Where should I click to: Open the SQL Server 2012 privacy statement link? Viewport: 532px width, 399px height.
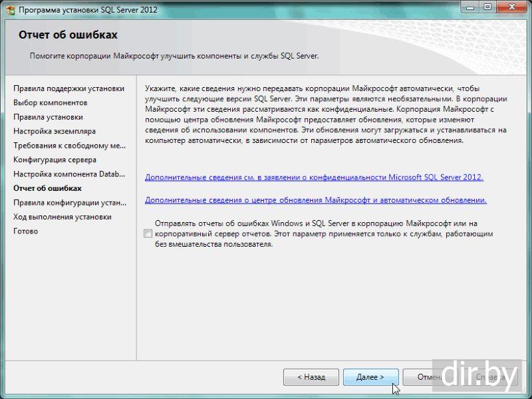click(314, 177)
